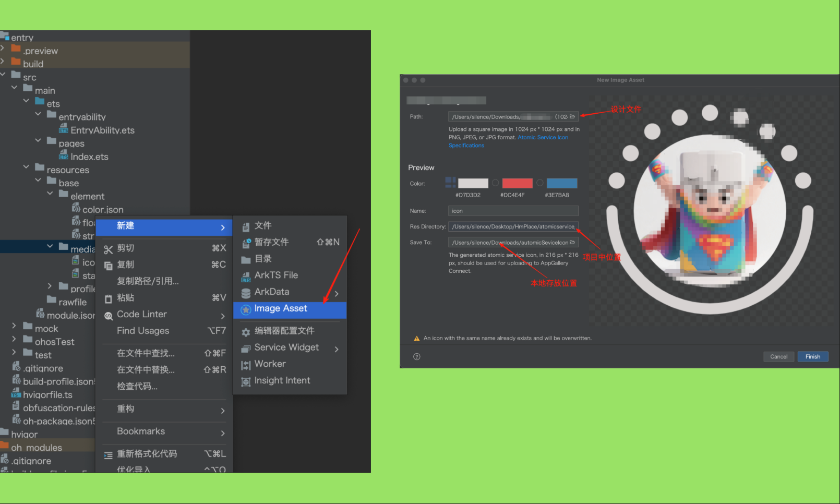
Task: Collapse the src folder chevron
Action: coord(3,75)
